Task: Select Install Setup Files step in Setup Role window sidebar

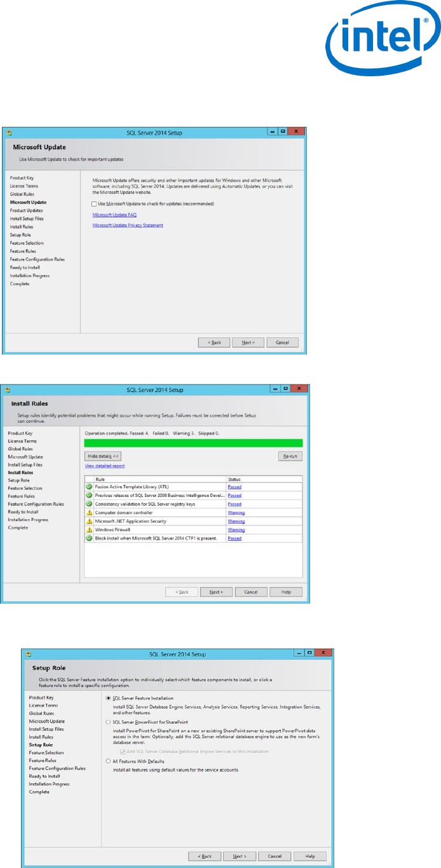Action: tap(46, 729)
